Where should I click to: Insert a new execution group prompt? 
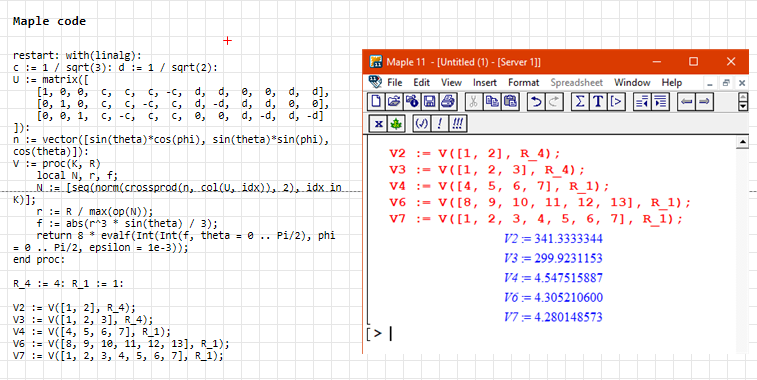(616, 101)
